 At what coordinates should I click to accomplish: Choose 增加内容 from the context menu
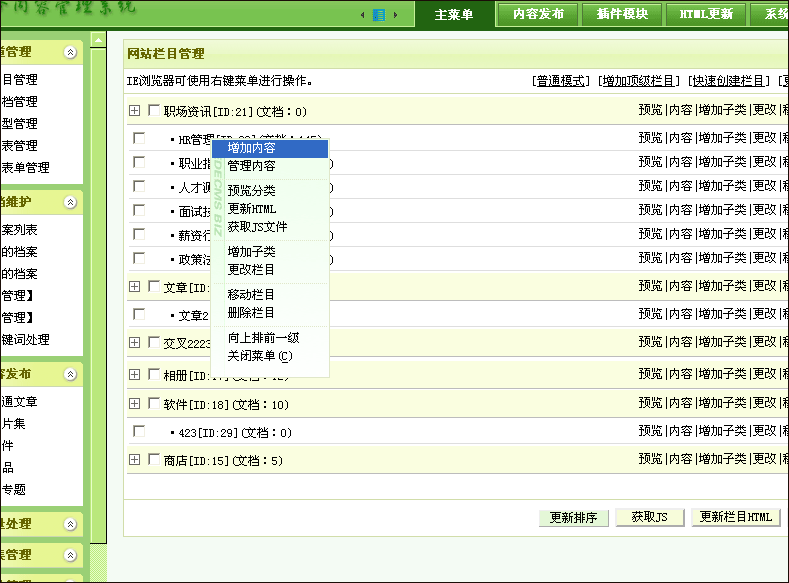tap(251, 148)
